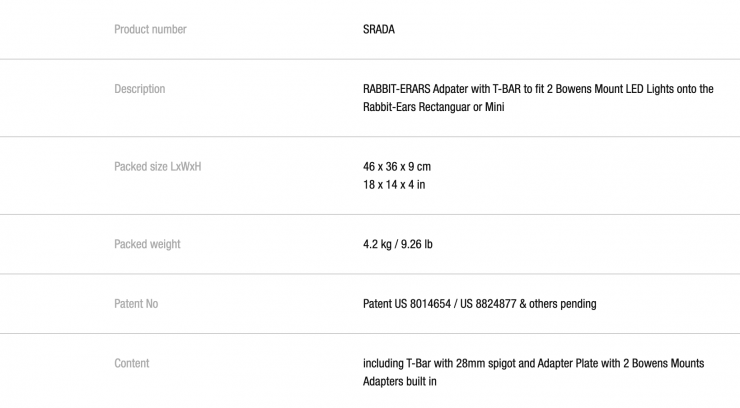
Task: Click the 9.26 lb weight value
Action: pos(418,244)
